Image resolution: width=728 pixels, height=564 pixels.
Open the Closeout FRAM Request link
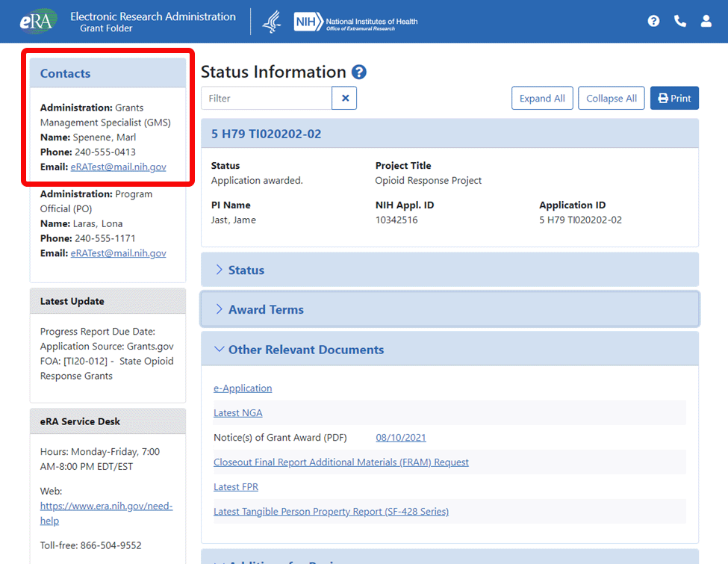tap(341, 462)
